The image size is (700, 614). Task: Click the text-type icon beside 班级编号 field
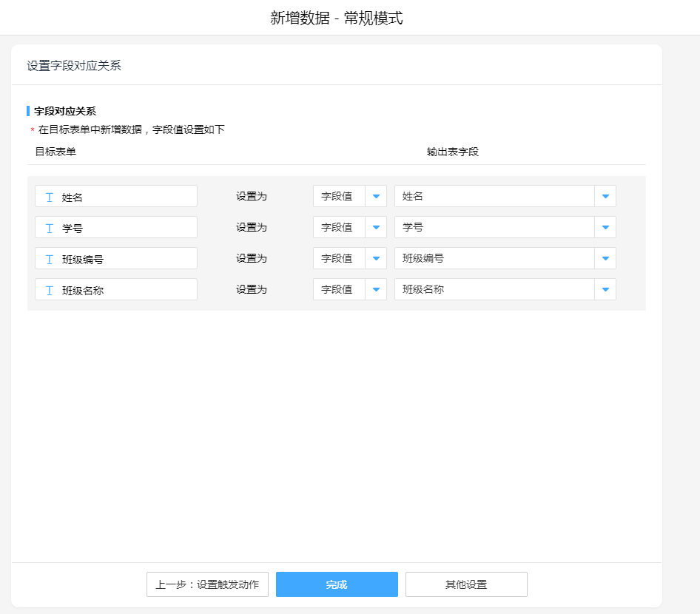coord(50,259)
